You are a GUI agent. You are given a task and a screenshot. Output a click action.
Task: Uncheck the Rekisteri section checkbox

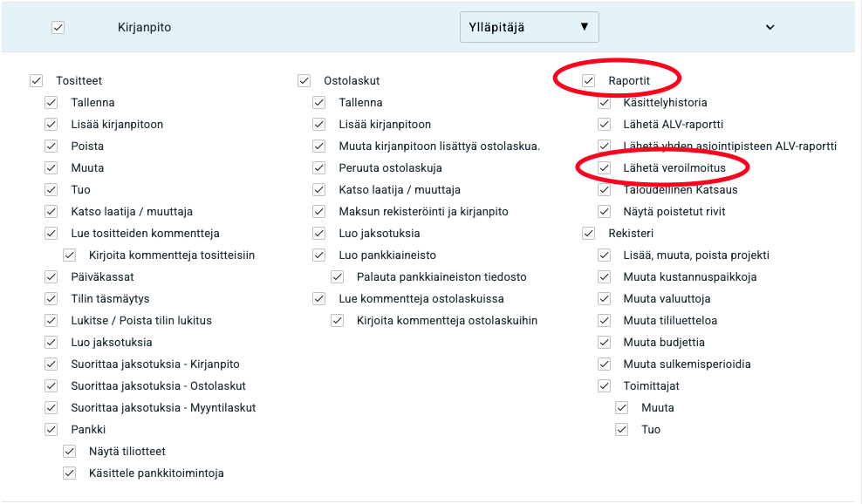tap(589, 233)
